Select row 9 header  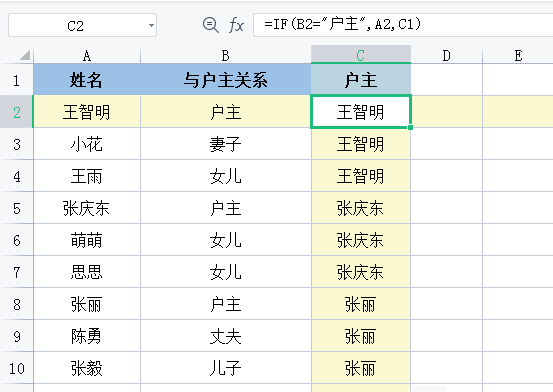(17, 336)
